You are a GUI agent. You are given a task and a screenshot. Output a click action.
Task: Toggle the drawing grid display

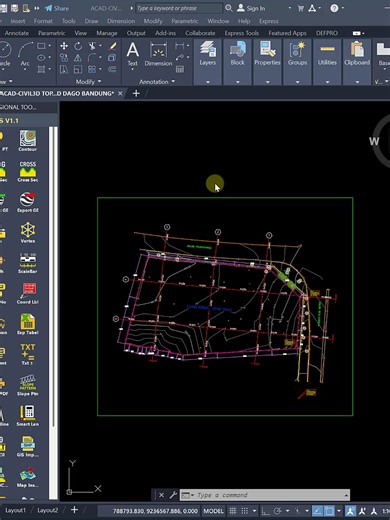click(233, 511)
